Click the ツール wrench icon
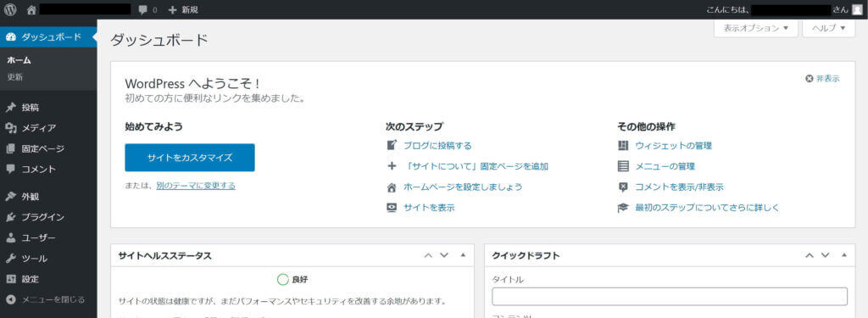This screenshot has width=868, height=318. 10,259
